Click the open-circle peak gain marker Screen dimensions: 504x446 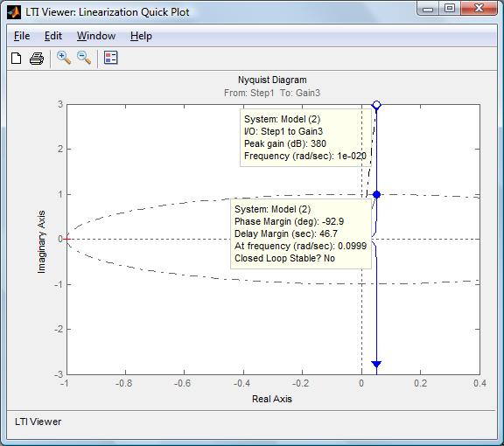376,105
